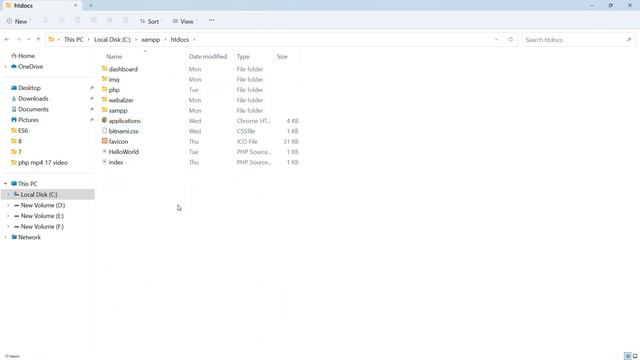Open Documents quick access folder
Screen dimensions: 640x360
click(29, 109)
